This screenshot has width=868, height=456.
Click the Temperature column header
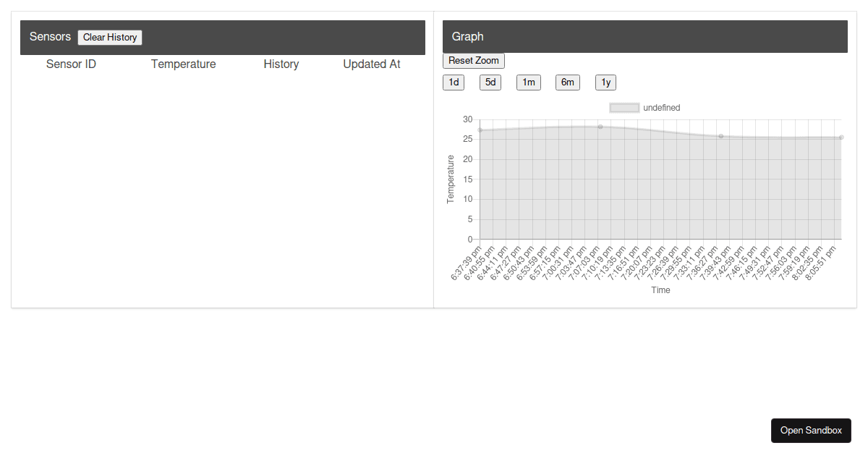tap(183, 64)
